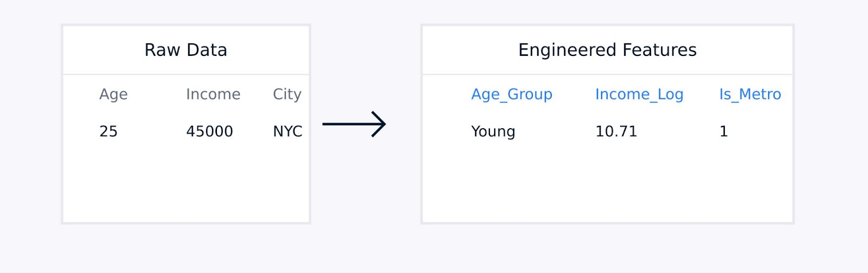Click the arrow between the tables
This screenshot has width=868, height=273.
(x=354, y=124)
